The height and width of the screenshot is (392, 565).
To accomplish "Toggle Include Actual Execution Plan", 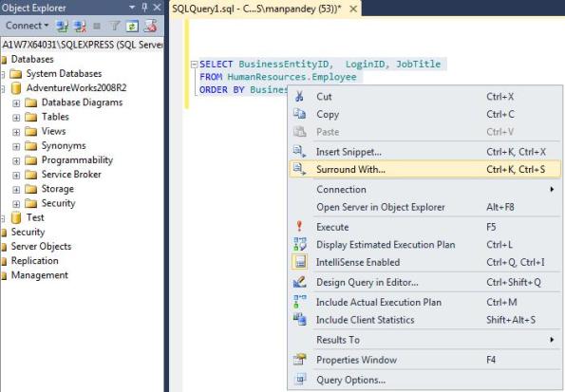I will click(424, 302).
